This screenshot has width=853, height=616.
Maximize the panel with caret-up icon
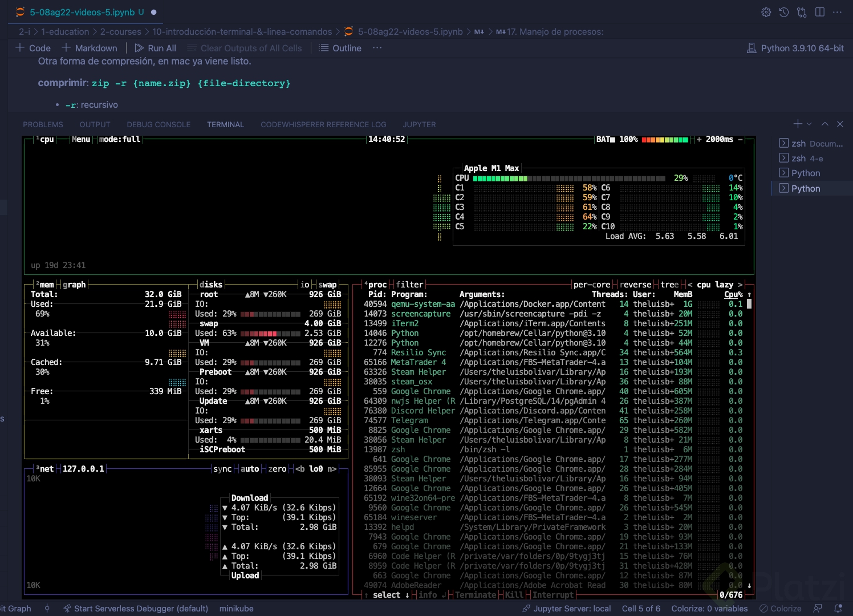[x=824, y=124]
